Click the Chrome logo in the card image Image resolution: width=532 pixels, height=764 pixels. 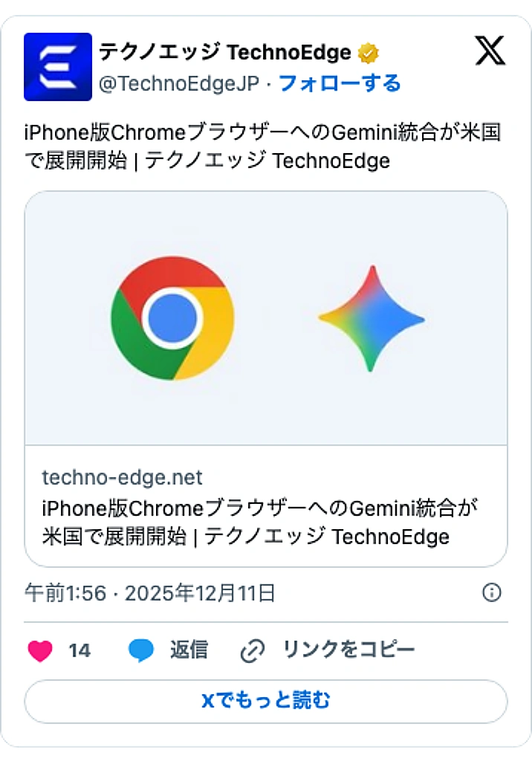171,317
